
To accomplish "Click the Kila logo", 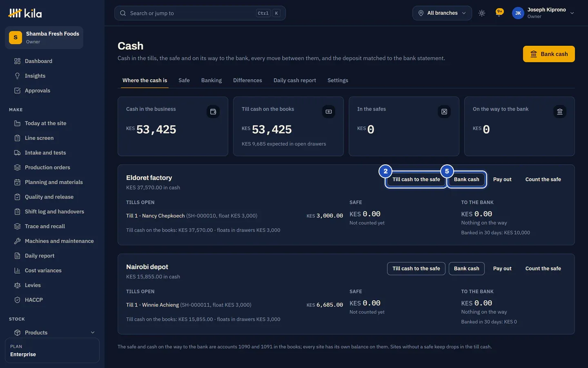I will tap(25, 13).
